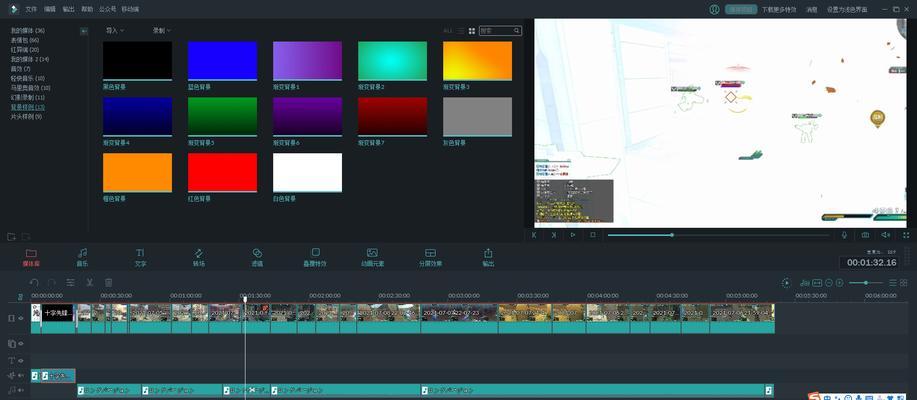Image resolution: width=917 pixels, height=400 pixels.
Task: Click the highlighted teal title-bar button
Action: [x=741, y=9]
